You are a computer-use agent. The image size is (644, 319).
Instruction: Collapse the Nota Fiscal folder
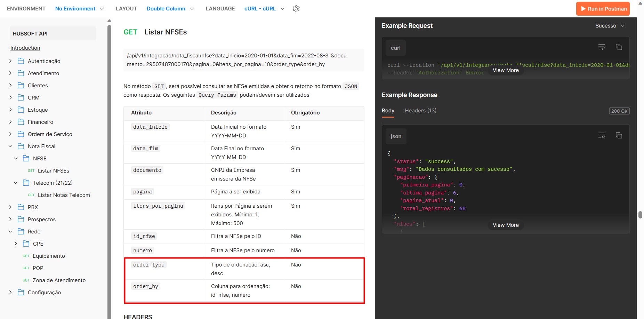10,146
